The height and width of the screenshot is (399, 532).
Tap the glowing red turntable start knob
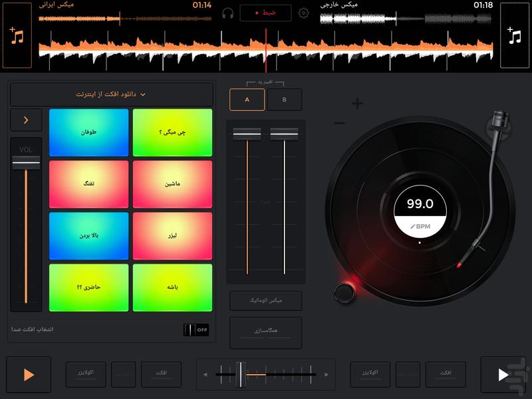pos(344,290)
